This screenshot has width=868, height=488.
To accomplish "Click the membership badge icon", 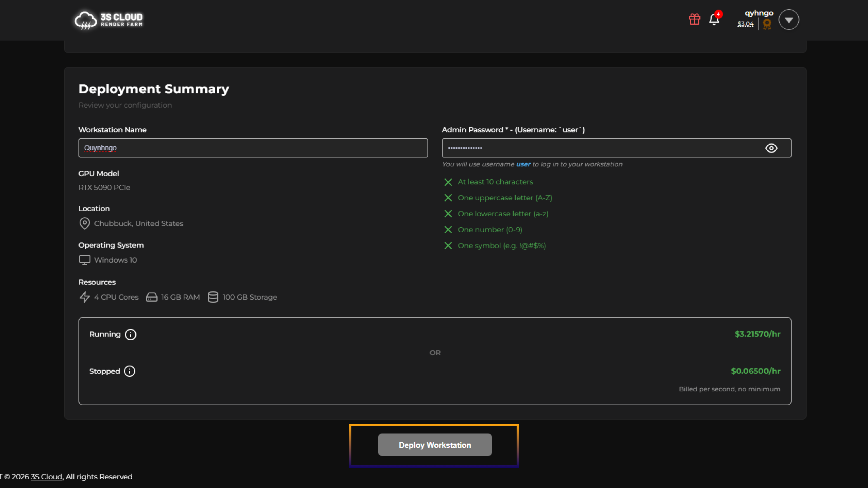I will click(x=767, y=24).
